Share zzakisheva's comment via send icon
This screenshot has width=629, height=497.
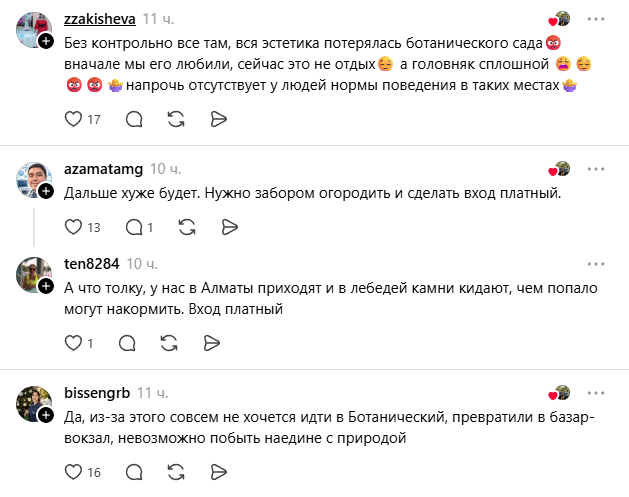pyautogui.click(x=219, y=119)
